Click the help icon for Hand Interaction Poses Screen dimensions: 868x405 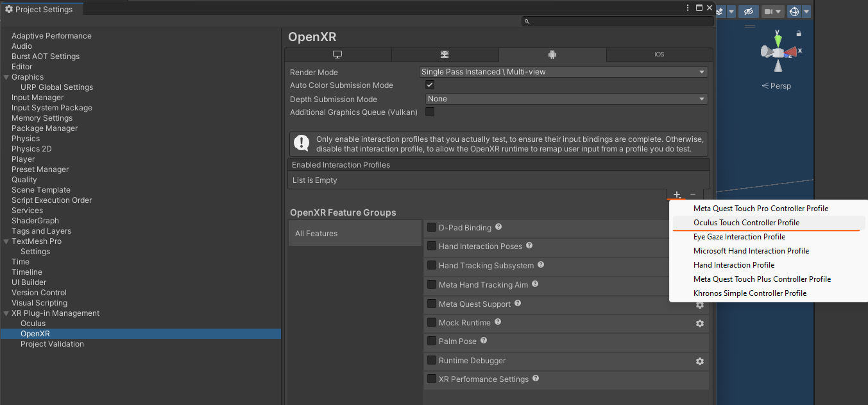click(x=529, y=246)
